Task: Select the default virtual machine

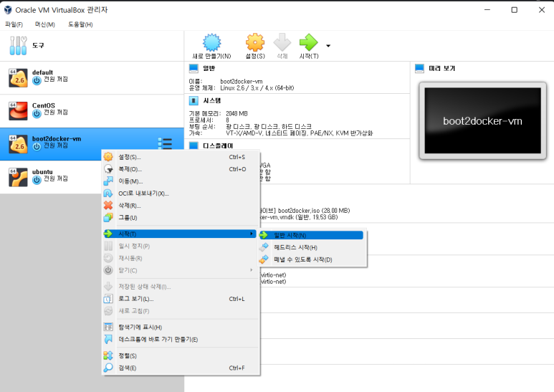Action: 92,77
